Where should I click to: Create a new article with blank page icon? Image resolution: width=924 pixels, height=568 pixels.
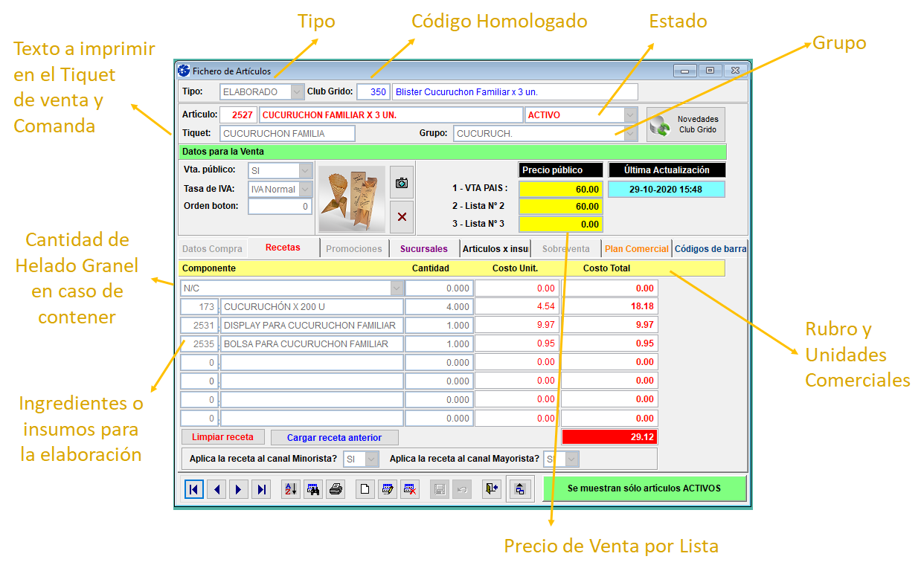pos(365,489)
